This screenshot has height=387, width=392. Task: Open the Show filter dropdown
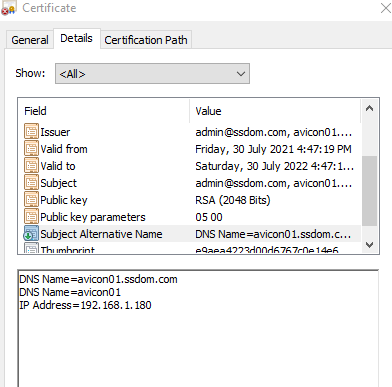(152, 74)
